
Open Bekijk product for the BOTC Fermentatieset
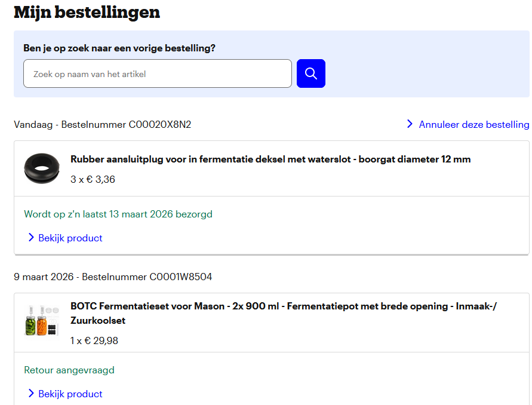click(70, 394)
